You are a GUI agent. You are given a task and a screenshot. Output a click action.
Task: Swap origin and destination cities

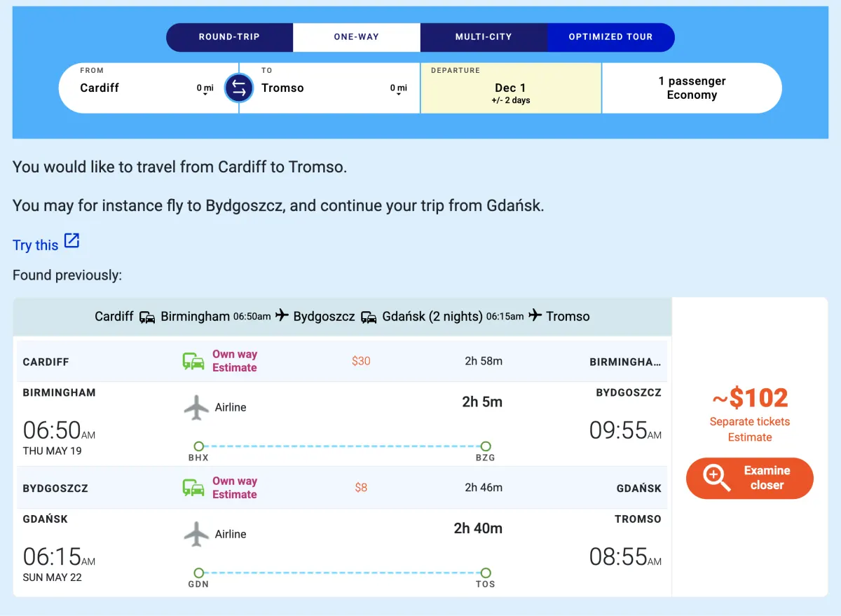238,88
